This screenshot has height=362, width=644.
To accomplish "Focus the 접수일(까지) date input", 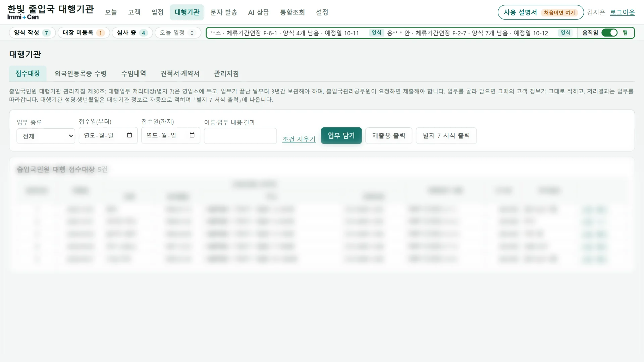I will click(171, 135).
